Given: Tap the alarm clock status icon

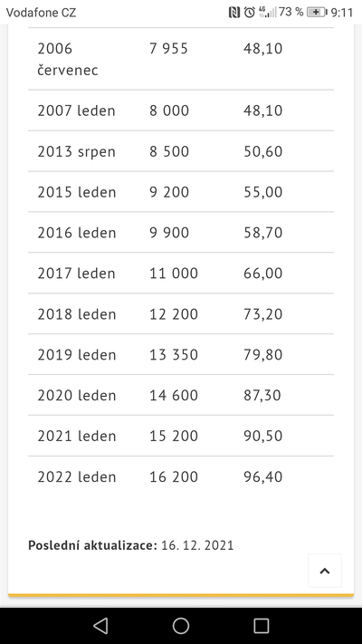Looking at the screenshot, I should (249, 13).
